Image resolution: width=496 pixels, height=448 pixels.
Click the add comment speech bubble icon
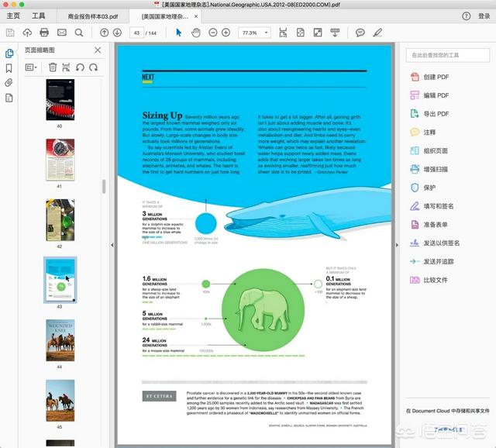[360, 33]
